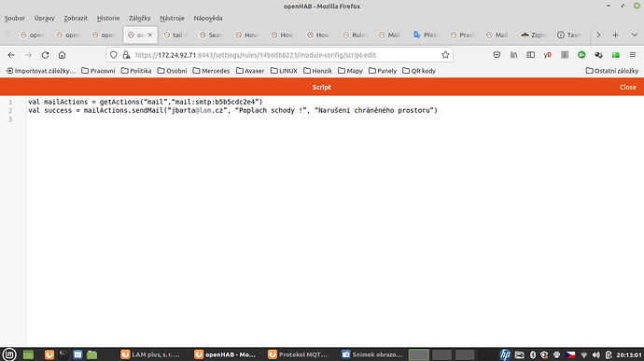The width and height of the screenshot is (644, 361).
Task: Switch to the 'tail -f' tab
Action: 175,35
